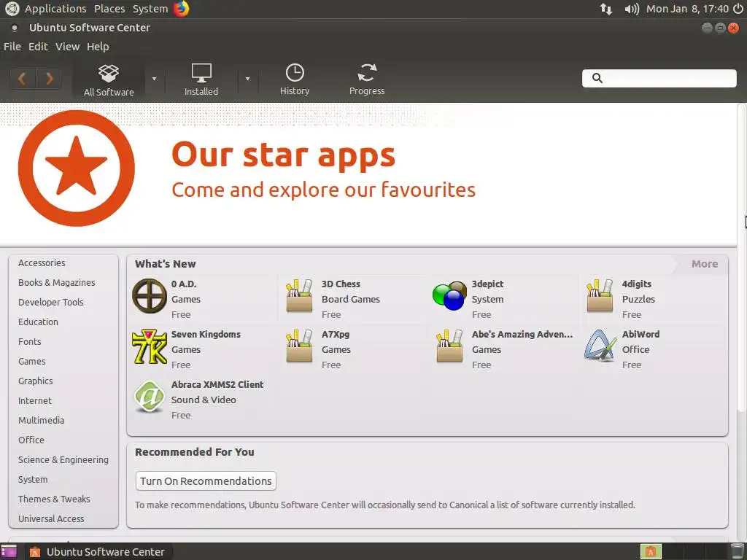
Task: Click the orange software icon in bottom tray
Action: tap(650, 551)
